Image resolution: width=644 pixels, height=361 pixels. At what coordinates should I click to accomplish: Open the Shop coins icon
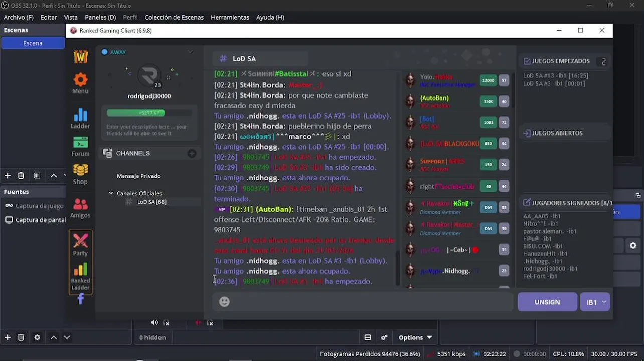point(80,171)
